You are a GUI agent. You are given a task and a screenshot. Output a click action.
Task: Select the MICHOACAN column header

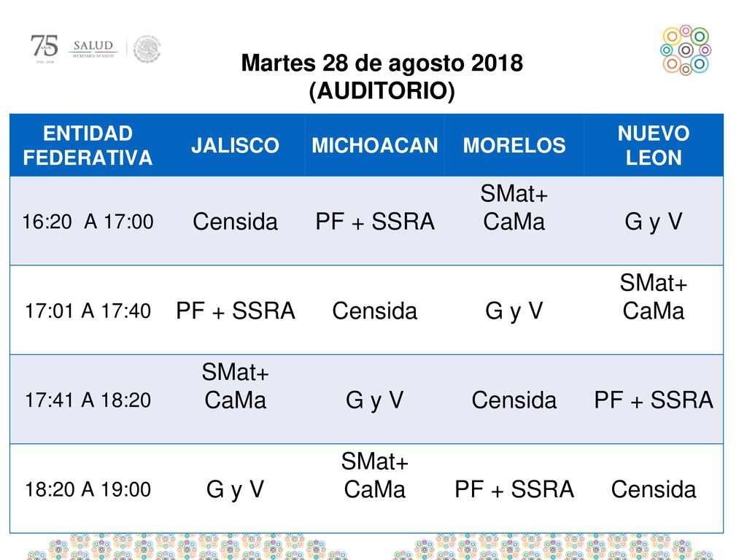374,145
